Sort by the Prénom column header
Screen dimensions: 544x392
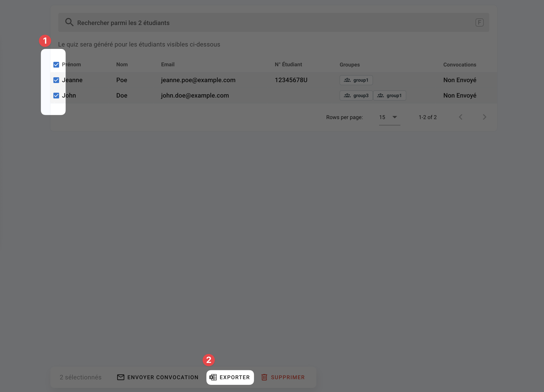click(x=71, y=65)
